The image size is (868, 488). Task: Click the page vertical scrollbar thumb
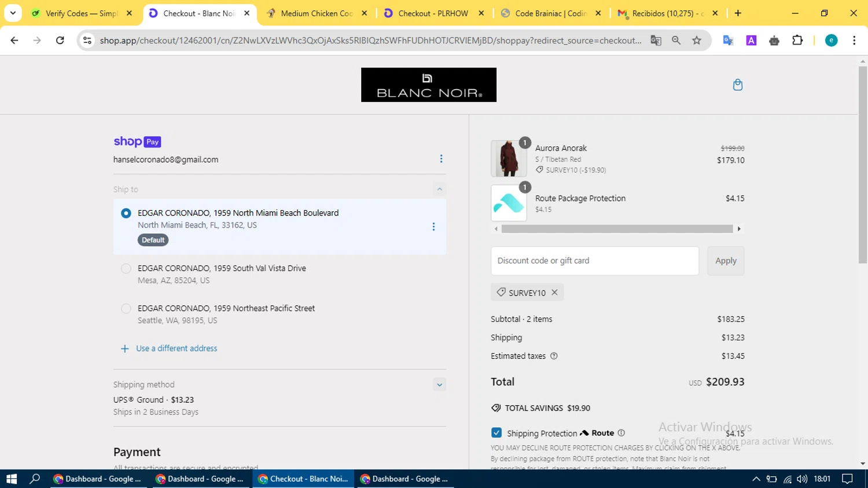[x=863, y=165]
